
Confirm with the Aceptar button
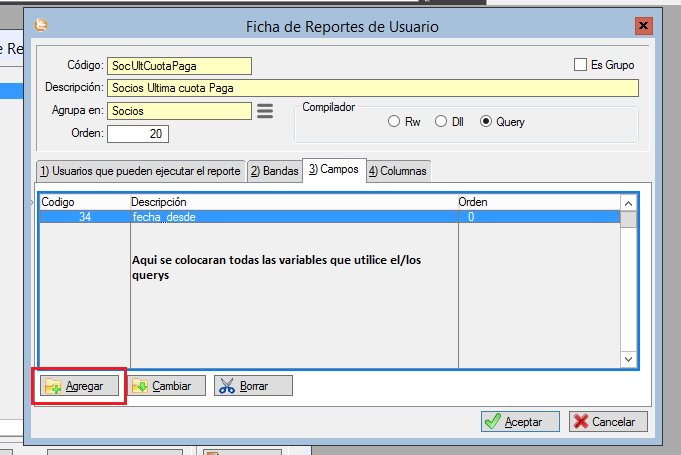[x=520, y=422]
